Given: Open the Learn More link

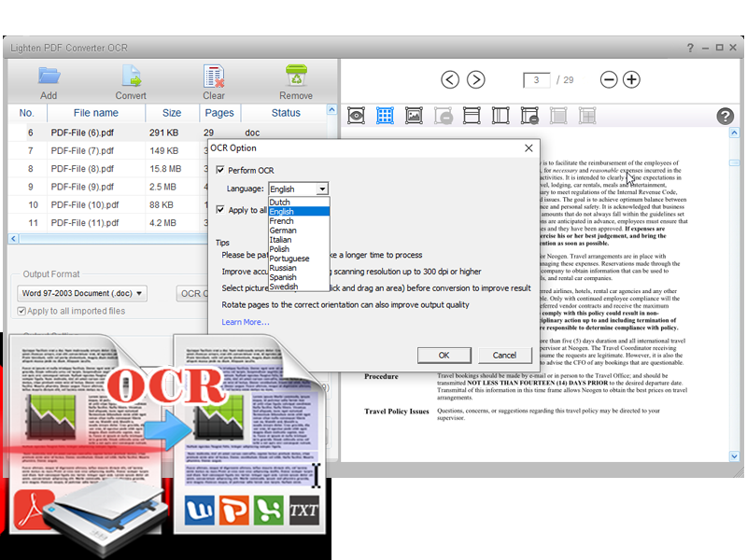Looking at the screenshot, I should (x=246, y=322).
